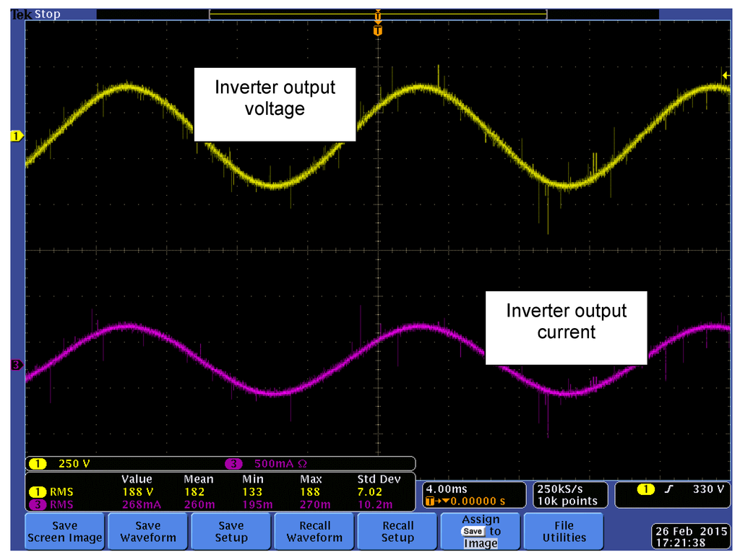Click the 7.02 standard deviation value
The width and height of the screenshot is (740, 560).
coord(369,492)
